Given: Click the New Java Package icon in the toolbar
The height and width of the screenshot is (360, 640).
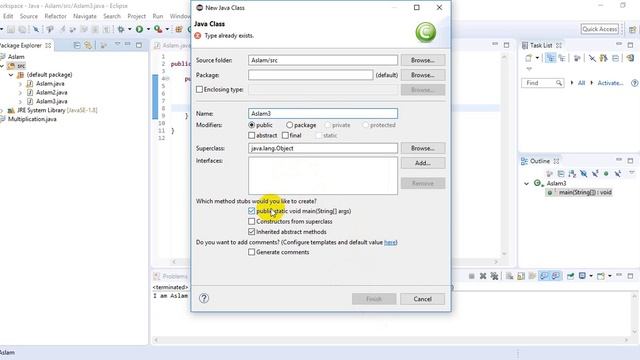Looking at the screenshot, I should (179, 29).
